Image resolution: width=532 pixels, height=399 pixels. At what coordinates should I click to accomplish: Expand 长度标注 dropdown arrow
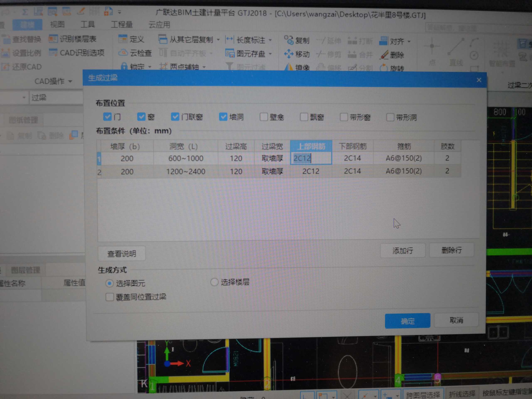click(270, 40)
